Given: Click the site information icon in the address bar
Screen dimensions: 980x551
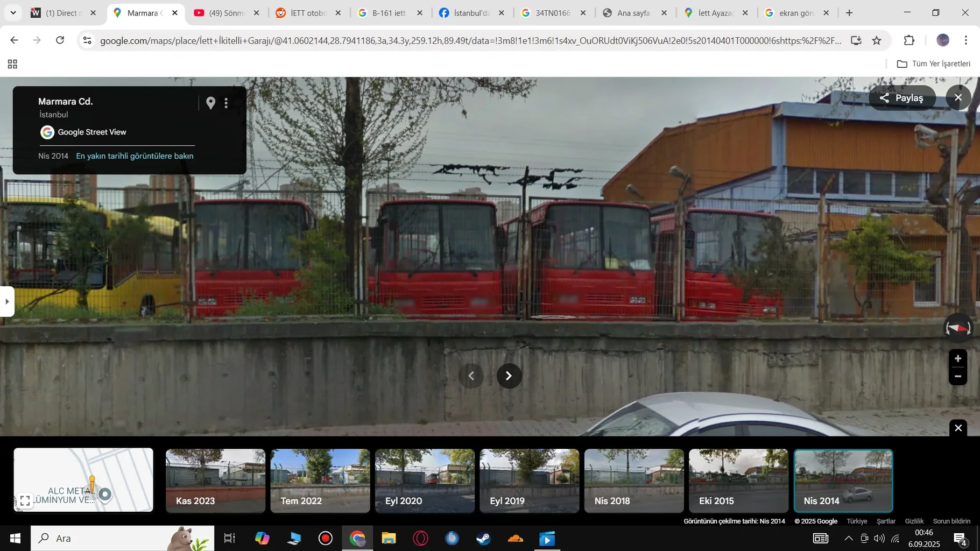Looking at the screenshot, I should (x=87, y=40).
